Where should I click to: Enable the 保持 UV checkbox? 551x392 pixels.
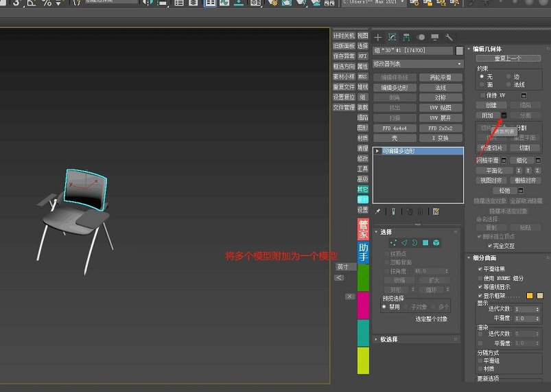point(483,95)
